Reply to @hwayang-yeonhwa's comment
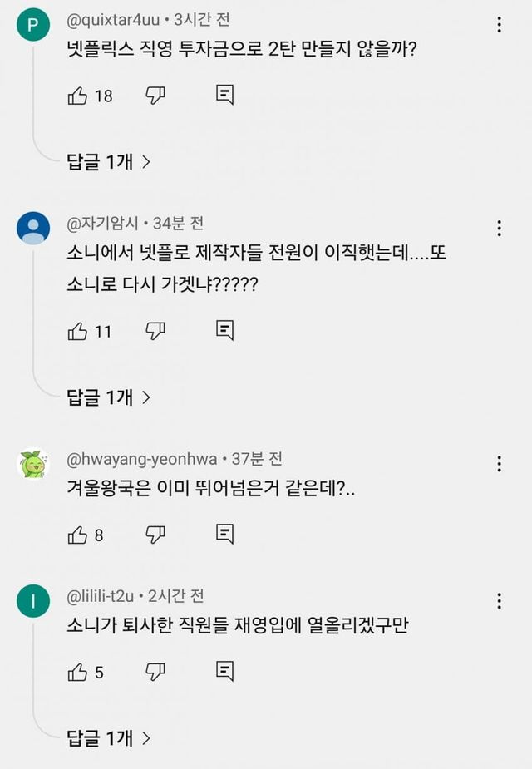Image resolution: width=532 pixels, height=769 pixels. pos(224,535)
